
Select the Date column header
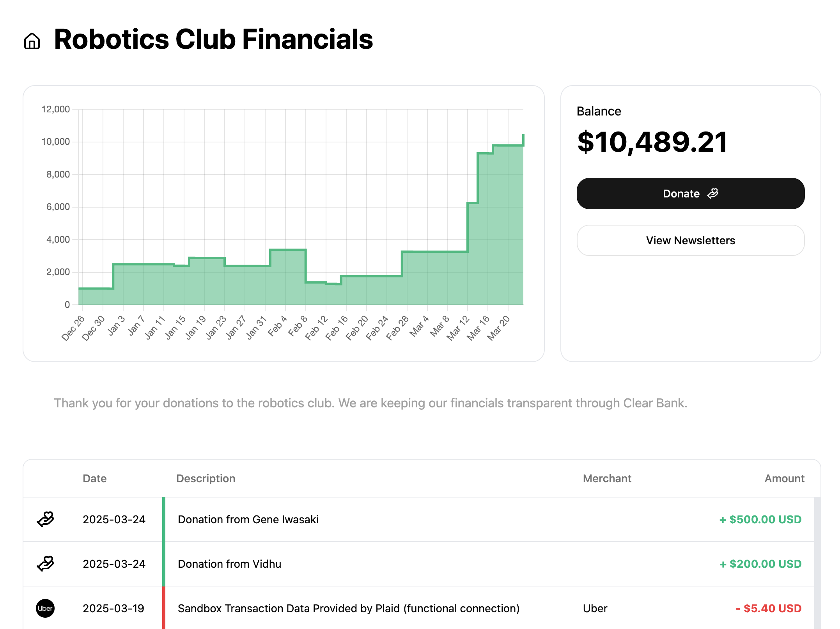pos(95,478)
